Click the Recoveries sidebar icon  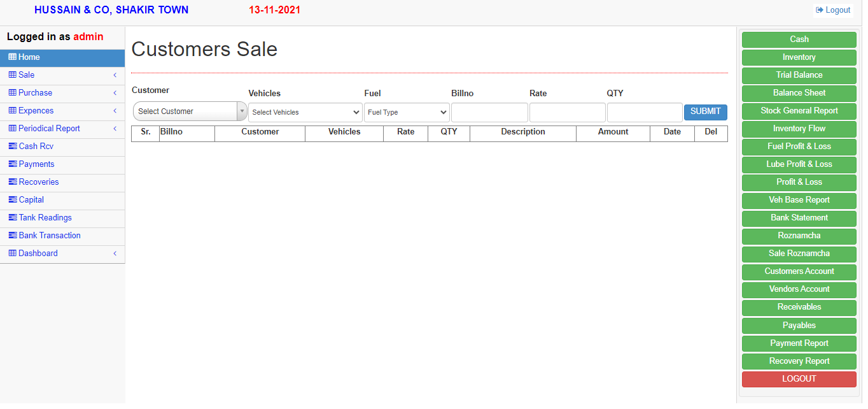pos(13,182)
